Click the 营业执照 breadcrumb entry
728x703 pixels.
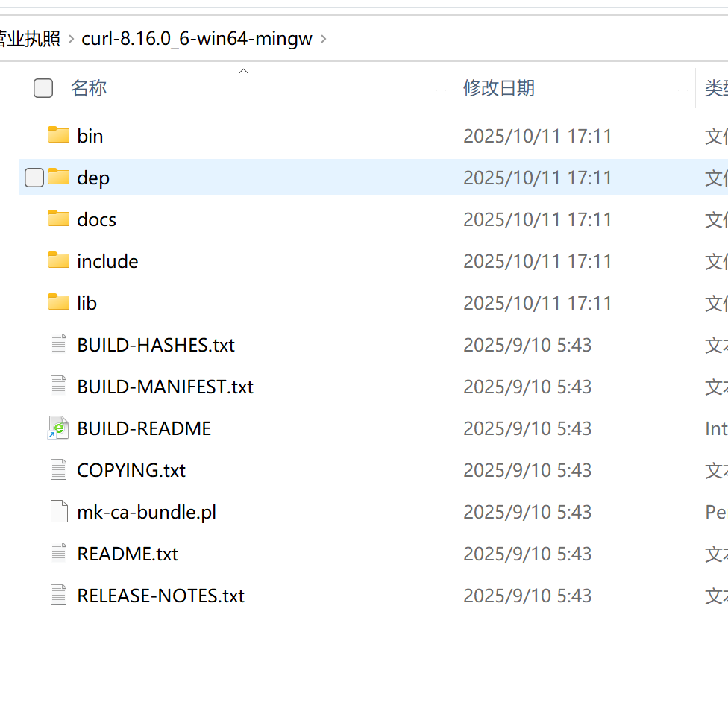[x=30, y=39]
